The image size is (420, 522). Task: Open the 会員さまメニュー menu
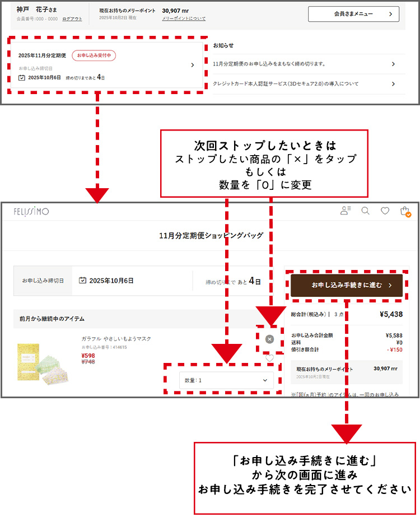coord(353,14)
